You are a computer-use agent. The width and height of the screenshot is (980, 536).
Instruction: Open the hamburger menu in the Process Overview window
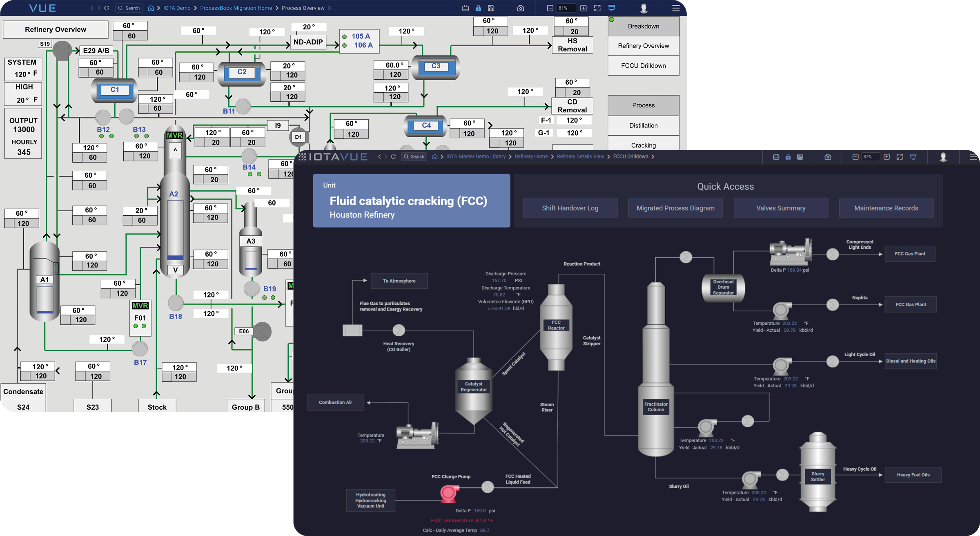pos(676,8)
